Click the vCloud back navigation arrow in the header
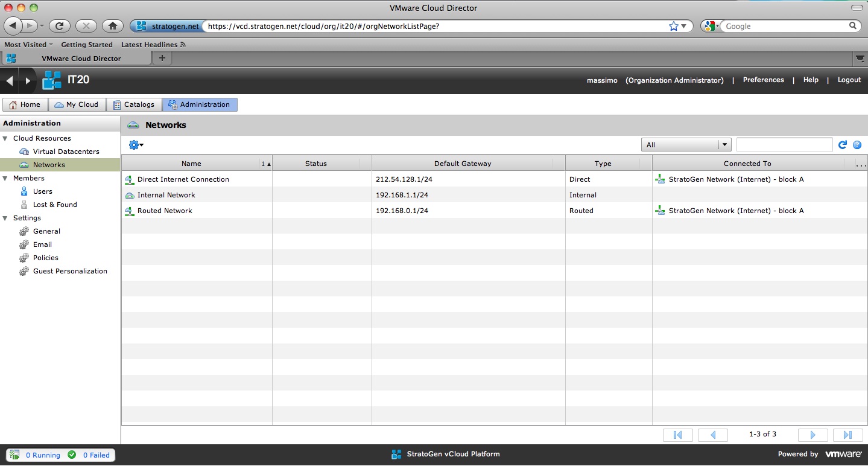 pyautogui.click(x=10, y=80)
